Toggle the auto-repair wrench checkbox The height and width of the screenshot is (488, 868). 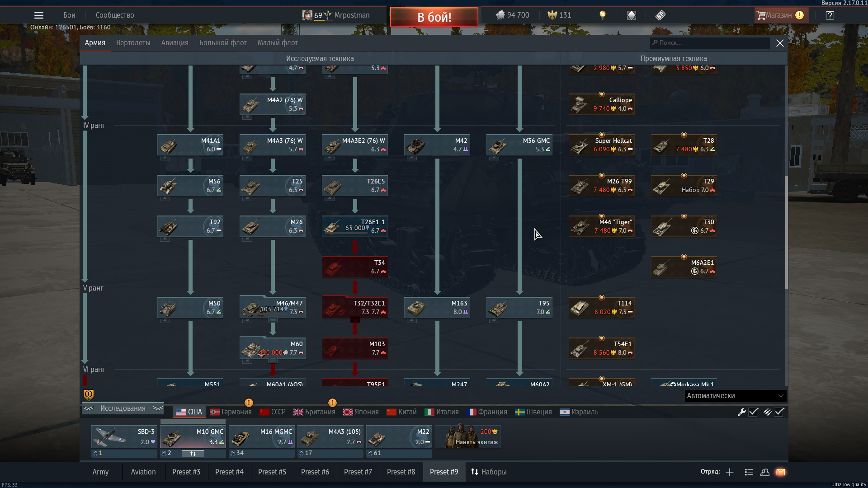point(753,412)
